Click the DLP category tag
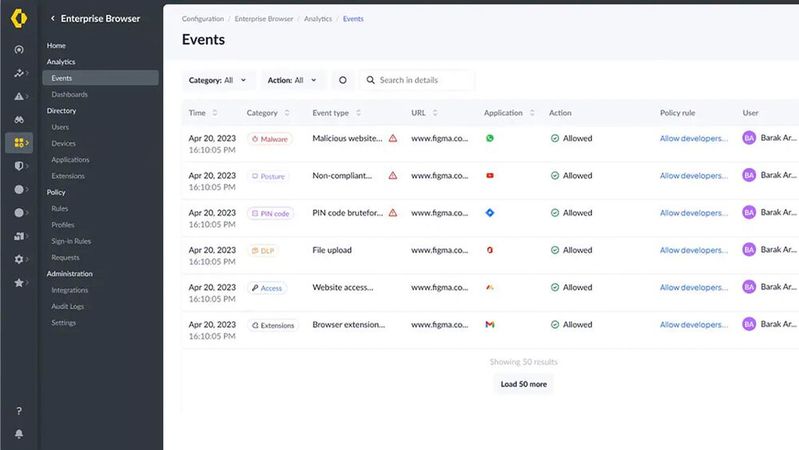The image size is (799, 450). (x=262, y=251)
